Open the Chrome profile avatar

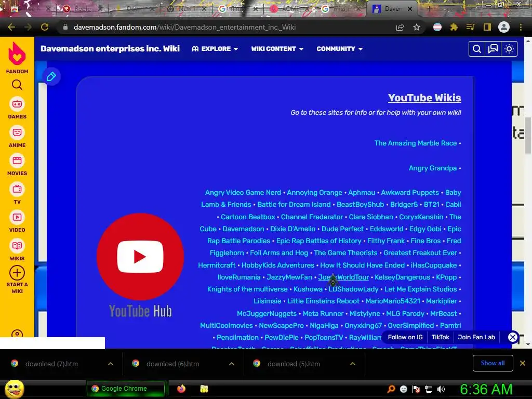(504, 27)
